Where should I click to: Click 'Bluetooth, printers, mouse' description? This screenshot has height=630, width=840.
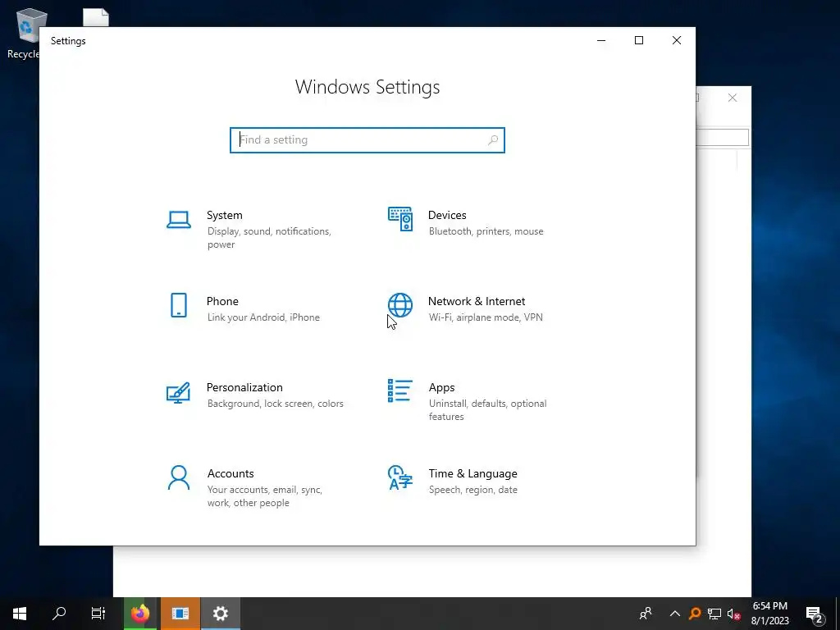[x=486, y=231]
